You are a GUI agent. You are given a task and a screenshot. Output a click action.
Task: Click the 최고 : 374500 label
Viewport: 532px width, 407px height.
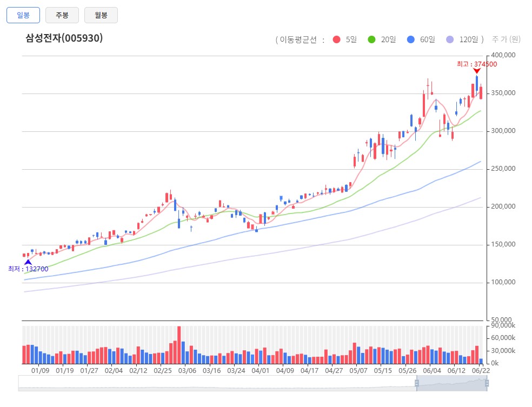click(477, 64)
